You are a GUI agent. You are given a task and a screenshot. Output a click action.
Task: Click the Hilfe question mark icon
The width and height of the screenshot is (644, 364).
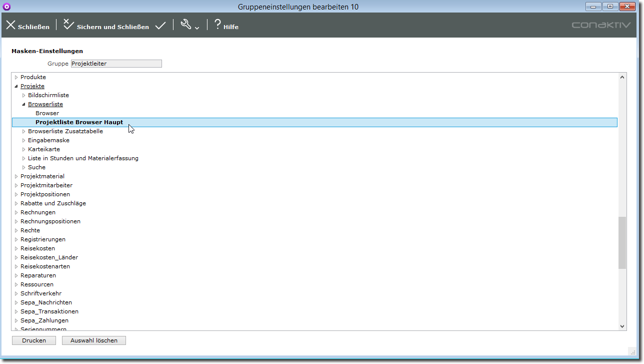(217, 25)
